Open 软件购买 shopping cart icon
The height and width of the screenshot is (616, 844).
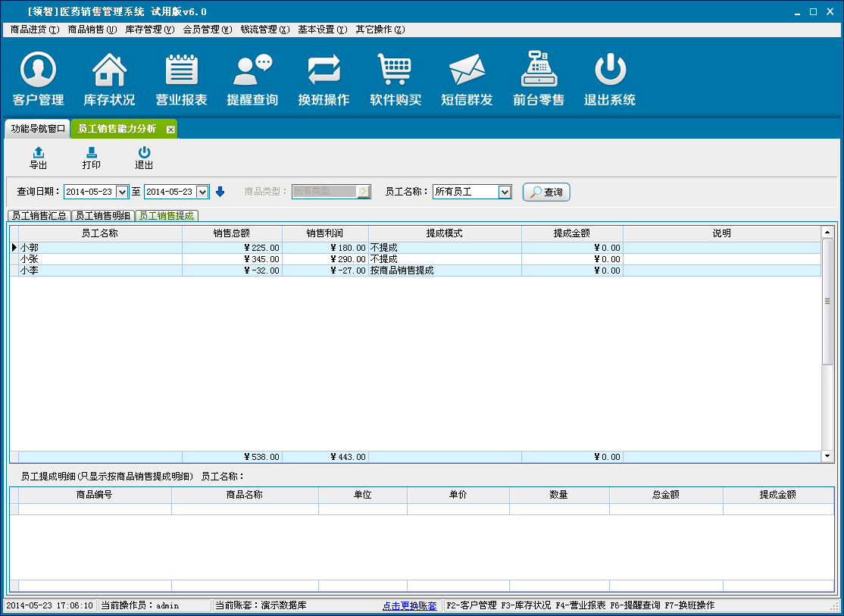[395, 71]
